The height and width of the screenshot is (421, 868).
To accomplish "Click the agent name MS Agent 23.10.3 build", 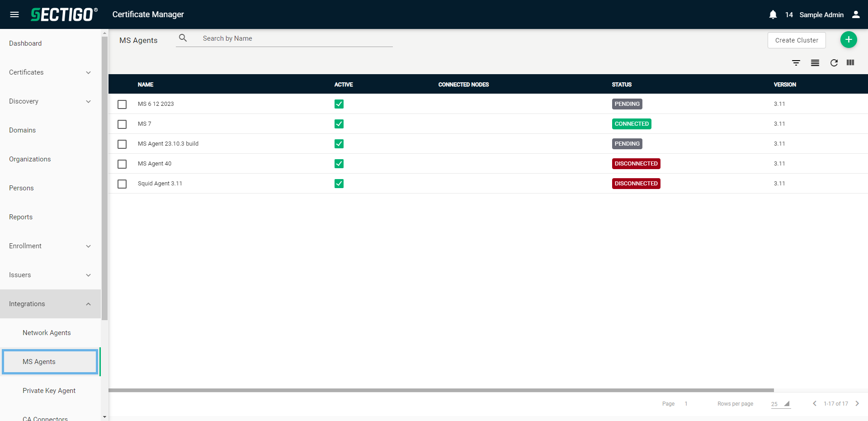I will click(x=168, y=144).
